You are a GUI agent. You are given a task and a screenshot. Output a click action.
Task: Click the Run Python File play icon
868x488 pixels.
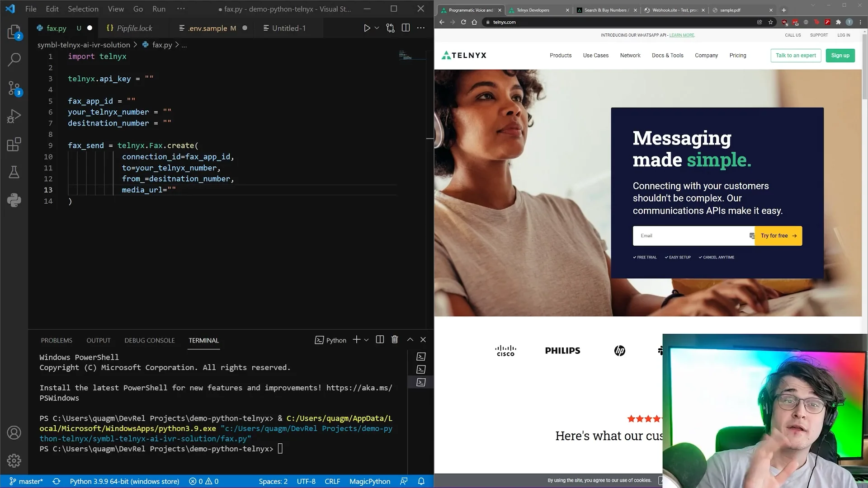[367, 28]
